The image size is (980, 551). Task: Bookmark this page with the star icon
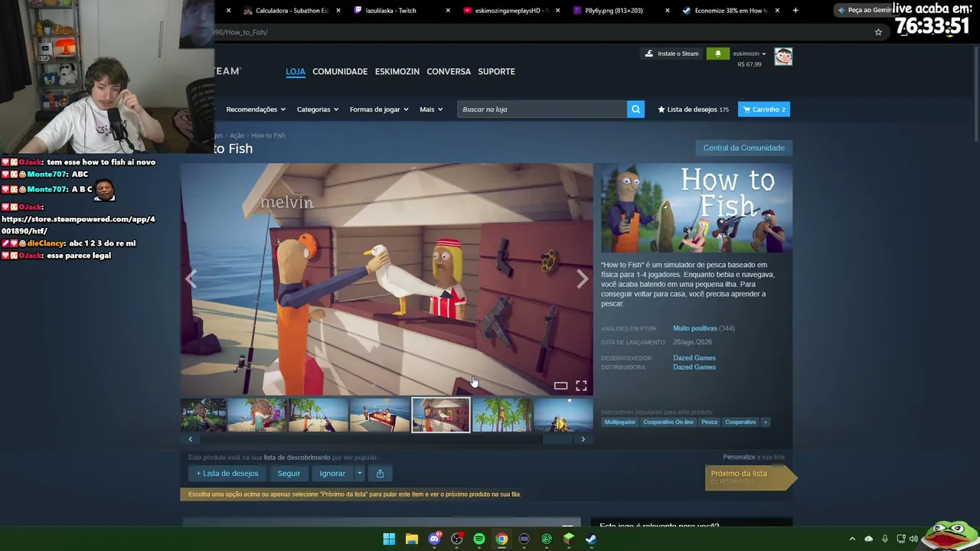[x=878, y=32]
